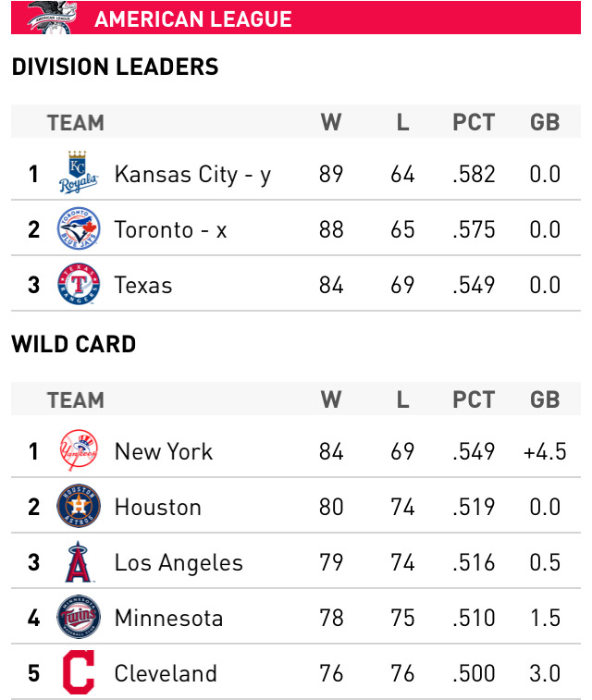The image size is (592, 700).
Task: Click the Texas Rangers logo
Action: [x=78, y=285]
